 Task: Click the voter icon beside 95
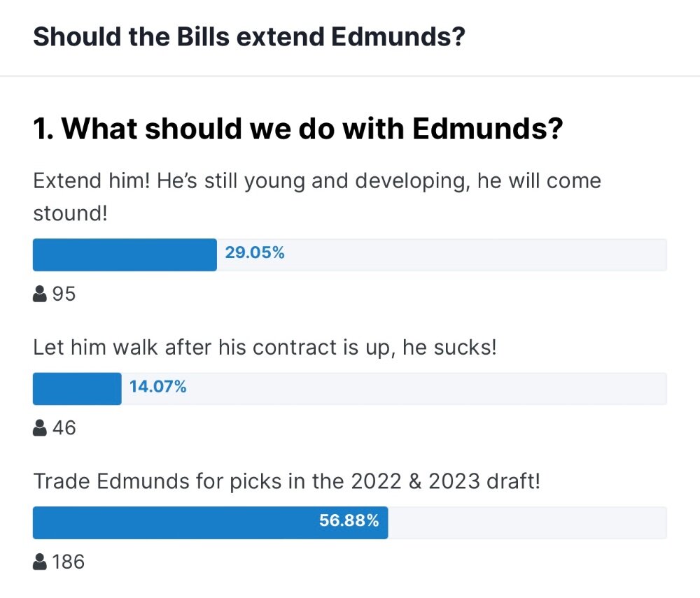coord(40,294)
